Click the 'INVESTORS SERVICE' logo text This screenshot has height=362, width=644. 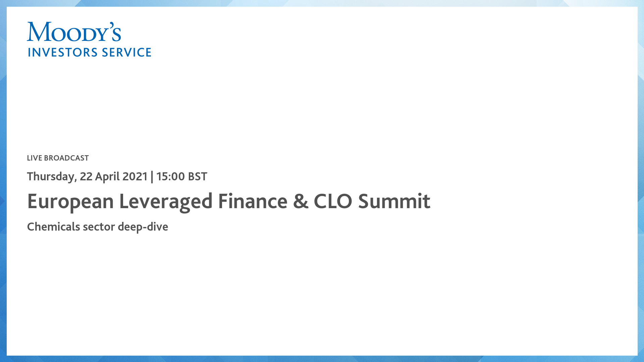[90, 53]
